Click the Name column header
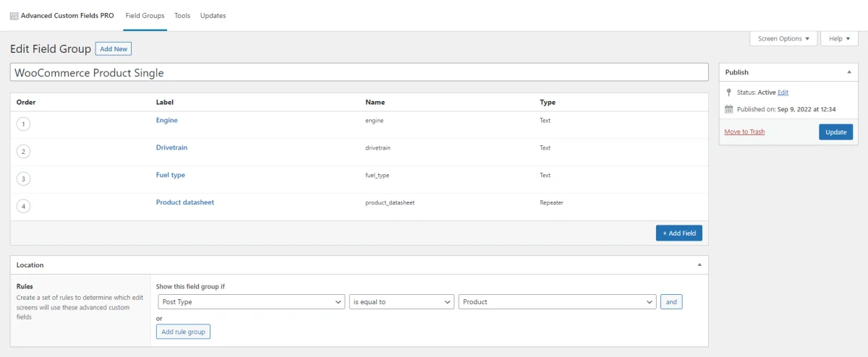 [x=375, y=103]
